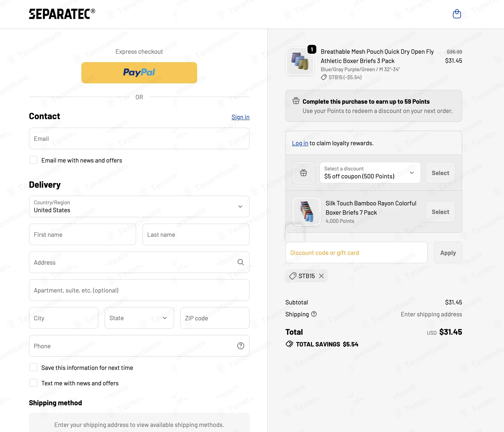Screen dimensions: 504x432
Task: Click the SEPARATEC logo
Action: [62, 14]
